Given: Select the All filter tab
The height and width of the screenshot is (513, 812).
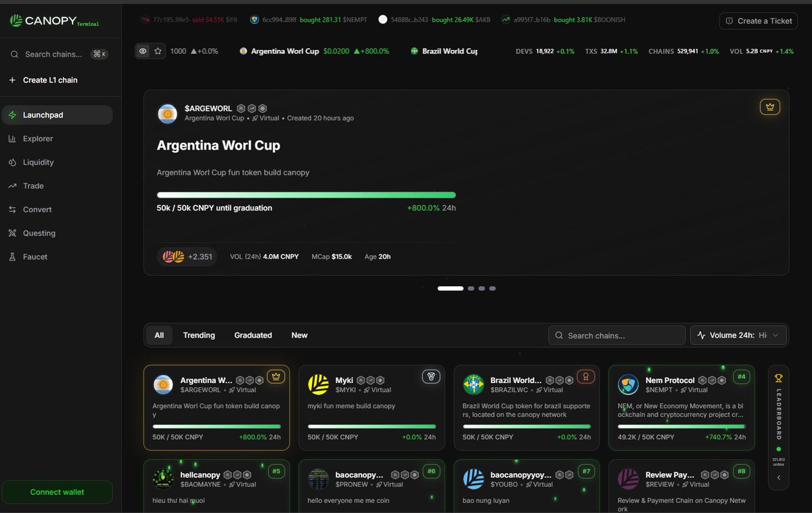Looking at the screenshot, I should click(159, 335).
